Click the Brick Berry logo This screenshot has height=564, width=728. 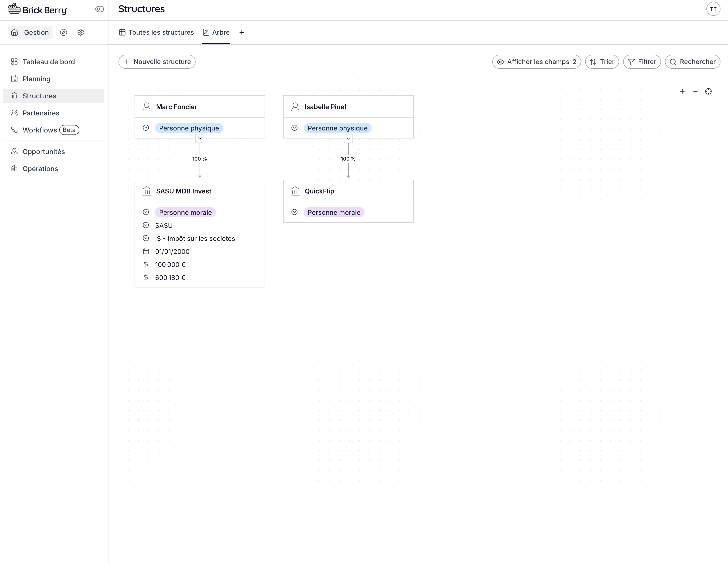(38, 9)
